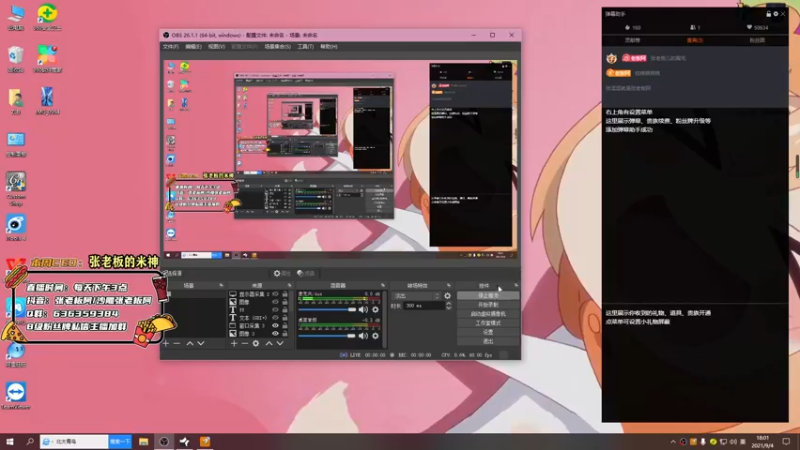The image size is (800, 450).
Task: Move selected scene down in Scenes panel
Action: [201, 344]
